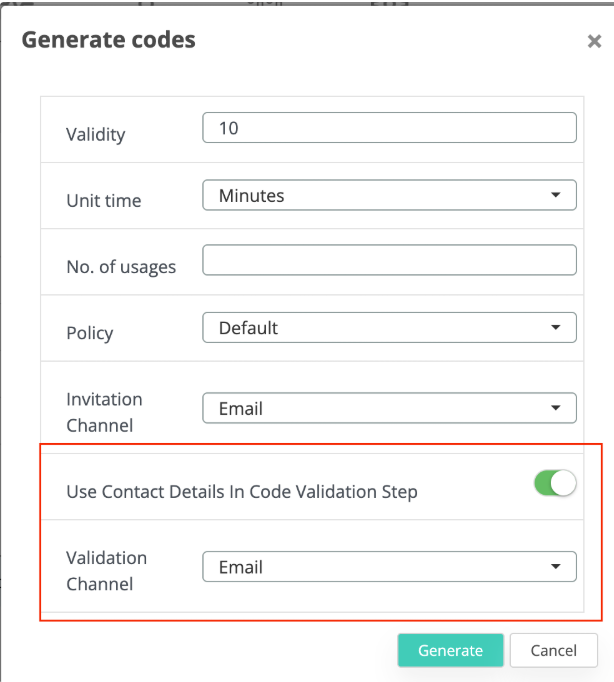Click the Validation Channel arrow icon
Viewport: 614px width, 682px height.
tap(556, 567)
